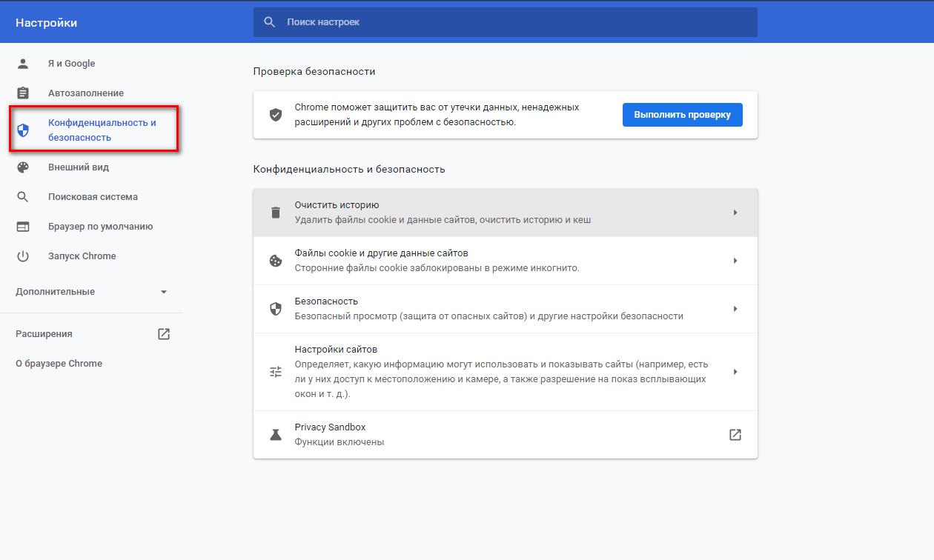Click the person icon beside Я и Google
934x560 pixels.
point(23,64)
